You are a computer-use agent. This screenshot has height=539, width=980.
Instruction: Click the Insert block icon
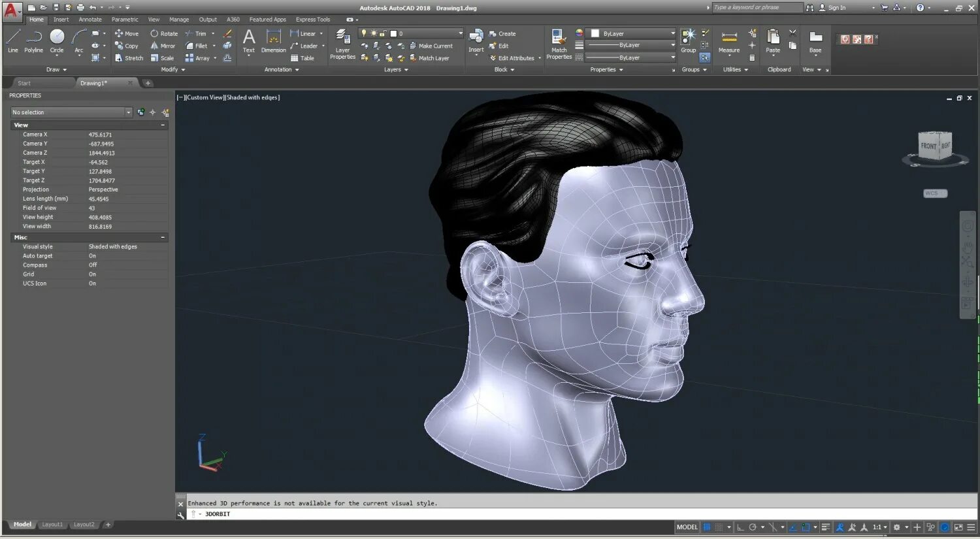476,39
